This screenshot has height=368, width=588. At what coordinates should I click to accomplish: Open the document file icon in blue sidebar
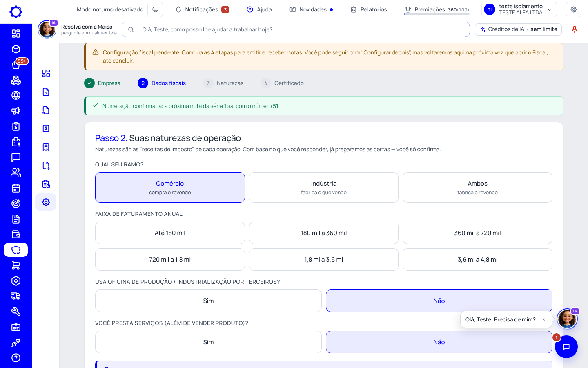tap(16, 219)
